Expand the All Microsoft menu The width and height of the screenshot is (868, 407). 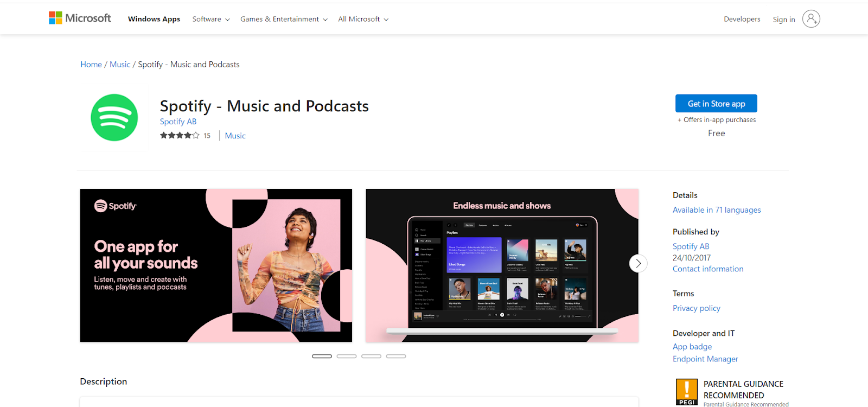coord(363,19)
